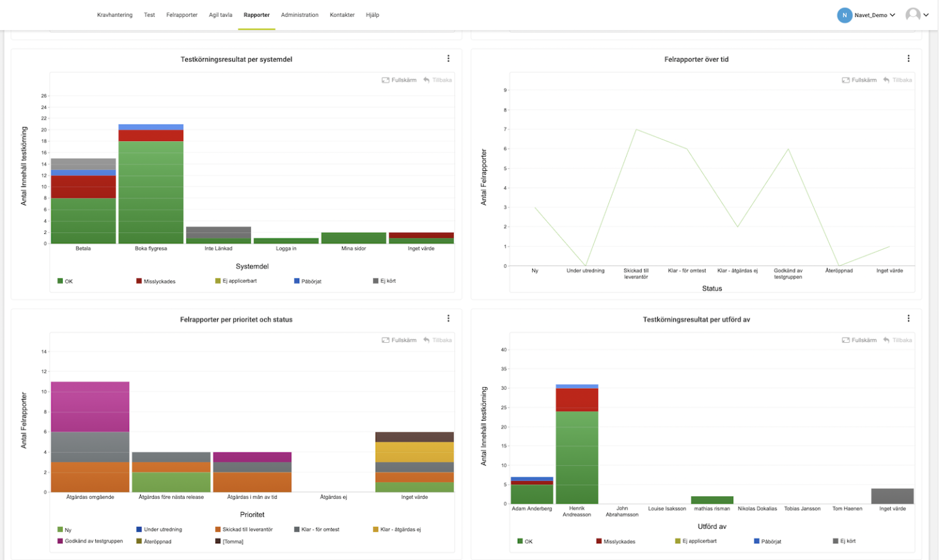Viewport: 939px width, 560px height.
Task: Click Fullskärm on Felrapporter per prioritet och status
Action: tap(399, 340)
